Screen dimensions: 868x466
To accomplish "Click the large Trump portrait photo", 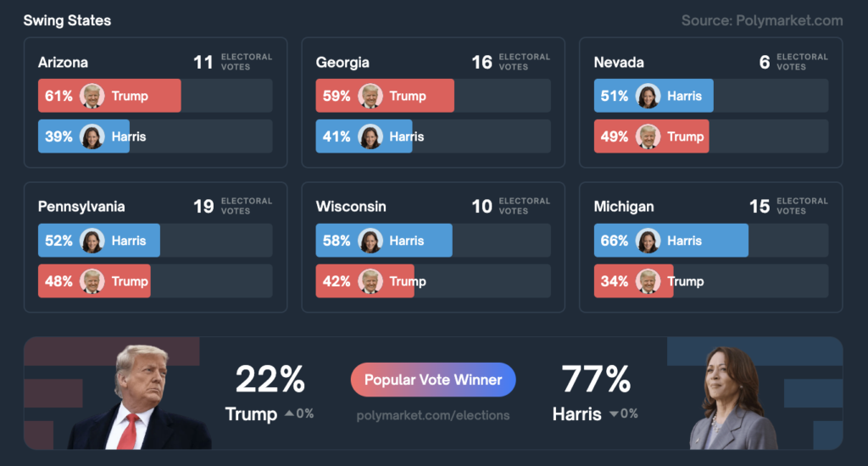I will click(x=140, y=397).
